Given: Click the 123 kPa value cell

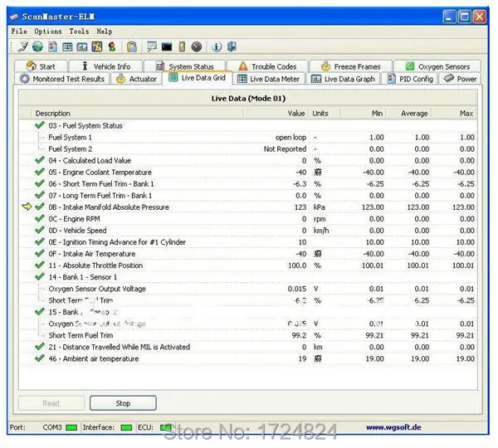Looking at the screenshot, I should (x=300, y=207).
